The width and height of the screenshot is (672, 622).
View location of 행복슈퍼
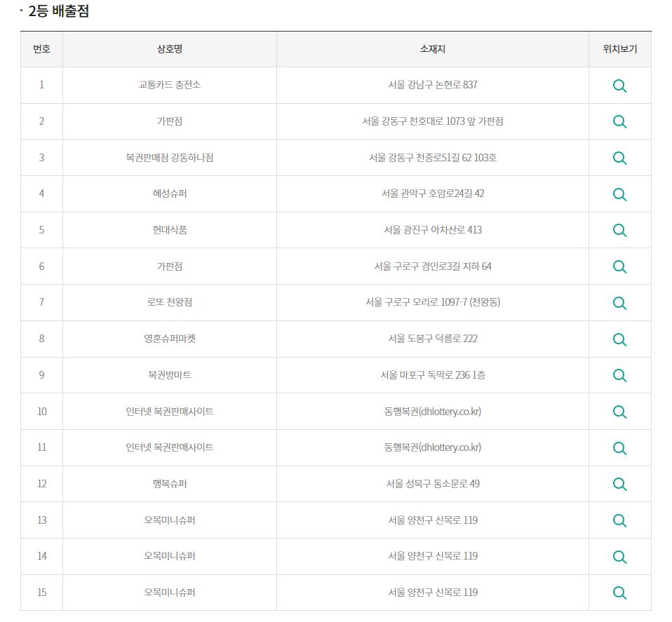tap(619, 485)
